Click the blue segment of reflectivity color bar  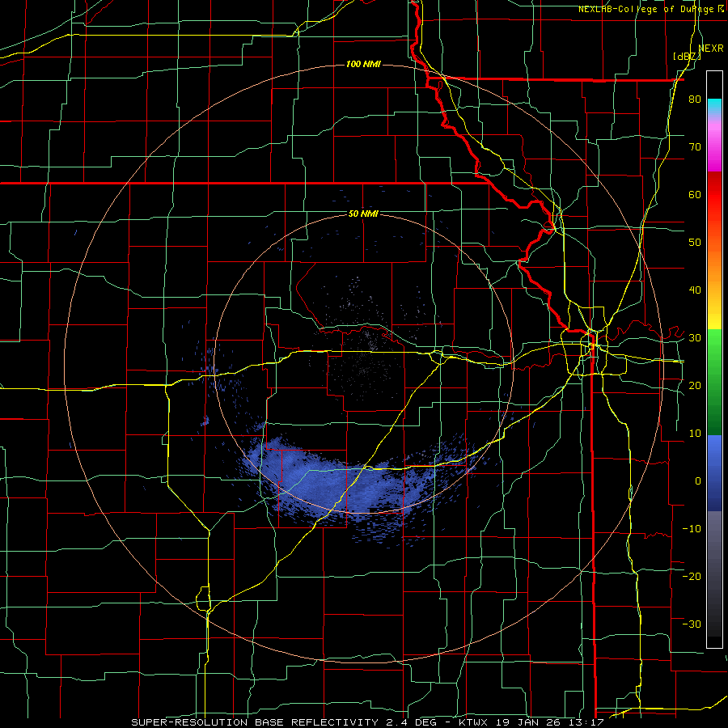click(714, 473)
